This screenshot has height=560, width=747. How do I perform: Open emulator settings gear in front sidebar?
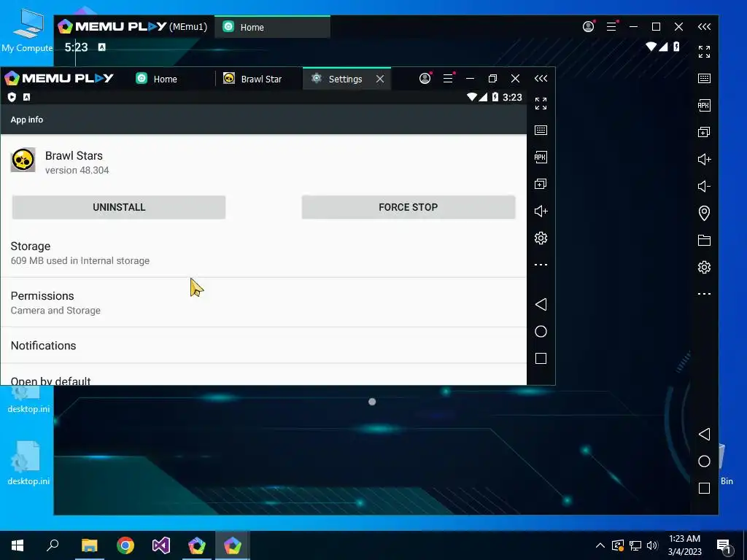541,238
